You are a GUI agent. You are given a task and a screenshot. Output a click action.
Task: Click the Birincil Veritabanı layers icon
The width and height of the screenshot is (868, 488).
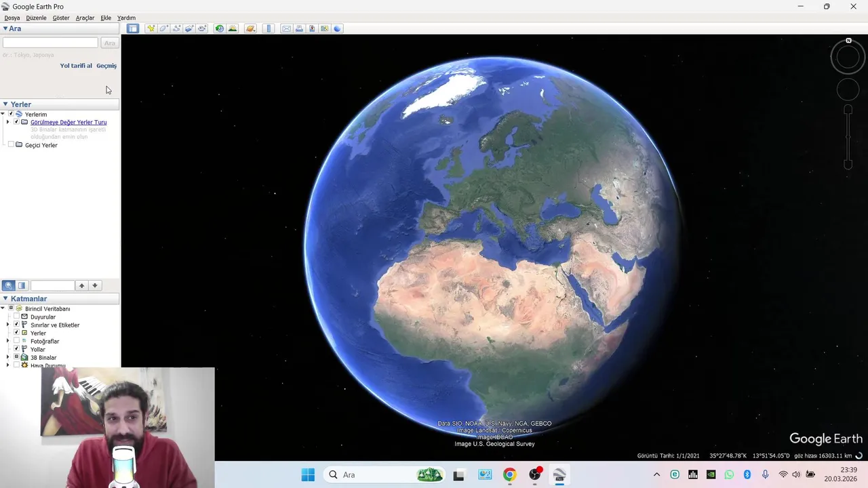[x=19, y=308]
